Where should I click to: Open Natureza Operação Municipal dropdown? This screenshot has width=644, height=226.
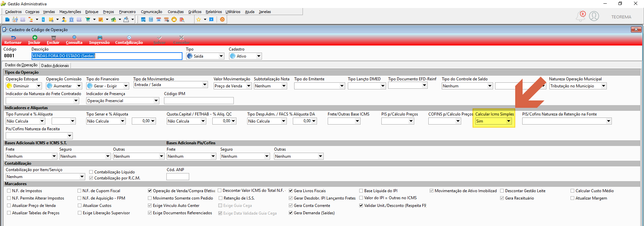point(578,86)
